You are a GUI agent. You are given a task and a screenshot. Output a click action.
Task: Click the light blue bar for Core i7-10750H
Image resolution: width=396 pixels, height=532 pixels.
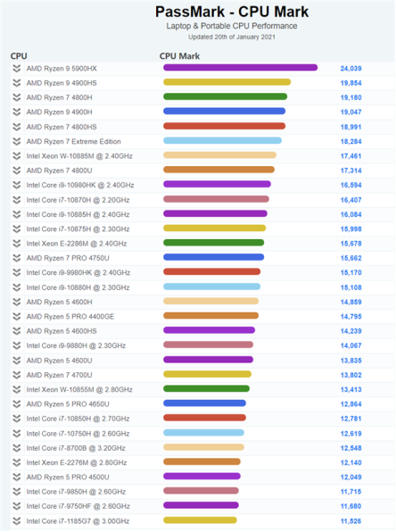coord(203,433)
